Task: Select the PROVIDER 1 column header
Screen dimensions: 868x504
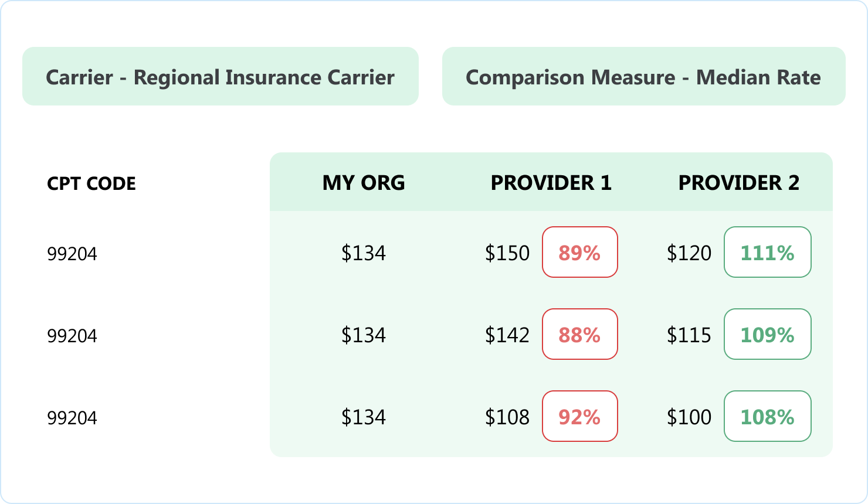Action: [551, 183]
